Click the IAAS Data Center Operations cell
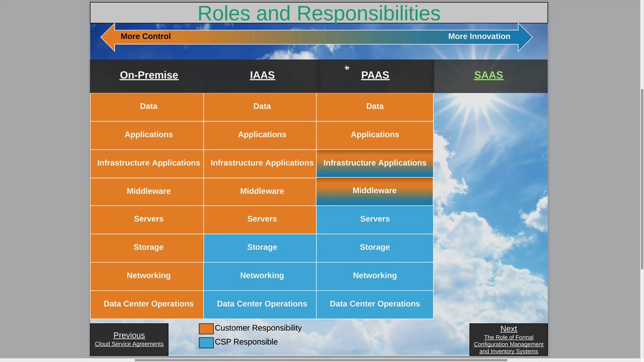Viewport: 644px width, 362px height. point(260,304)
